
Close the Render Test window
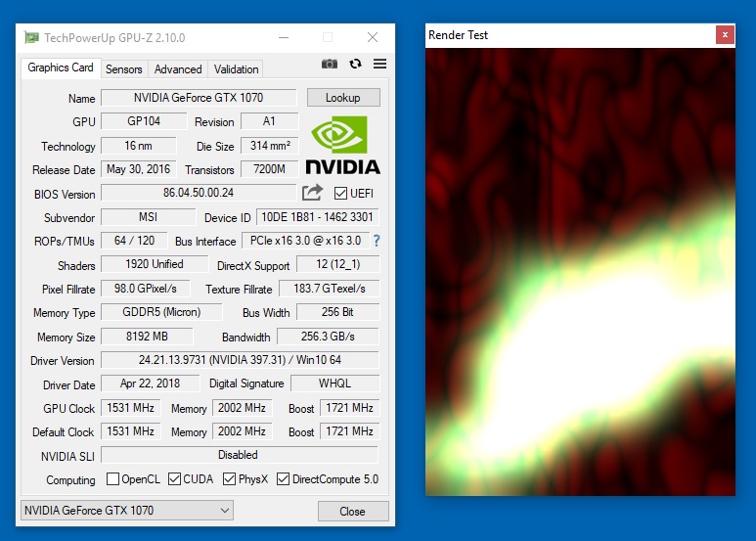tap(725, 34)
